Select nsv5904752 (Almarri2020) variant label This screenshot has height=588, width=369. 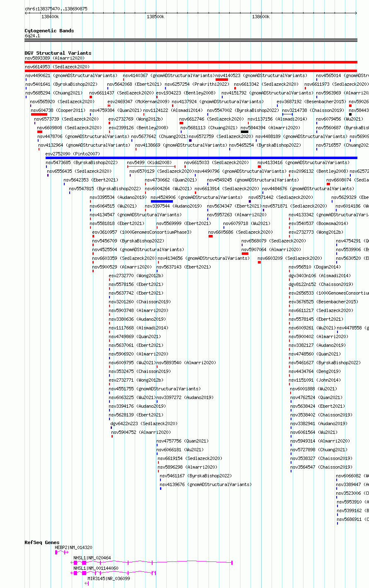tap(141, 432)
